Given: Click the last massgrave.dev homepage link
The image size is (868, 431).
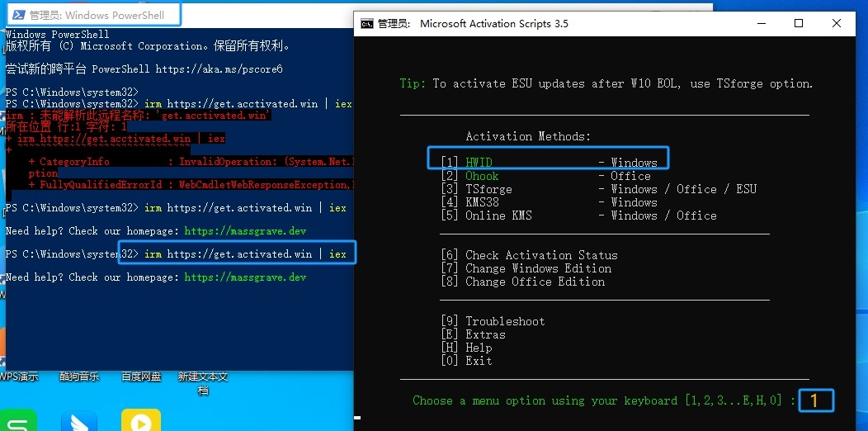Looking at the screenshot, I should click(245, 277).
